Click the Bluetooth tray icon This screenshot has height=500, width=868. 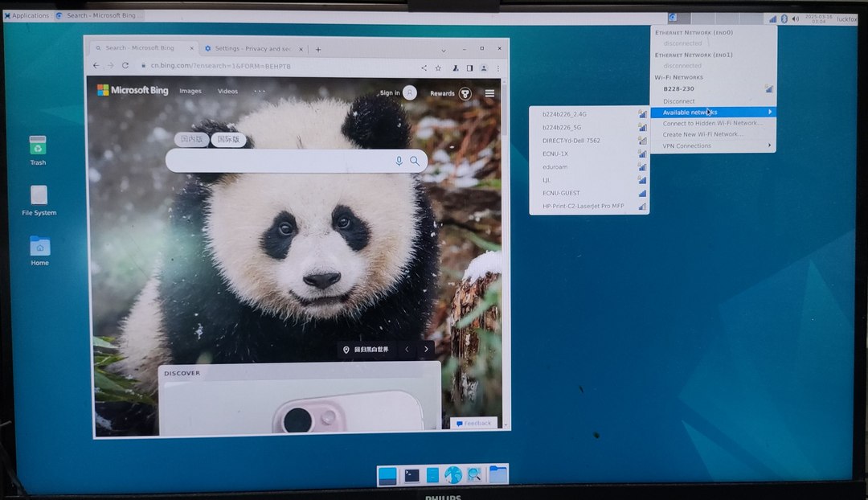point(784,18)
